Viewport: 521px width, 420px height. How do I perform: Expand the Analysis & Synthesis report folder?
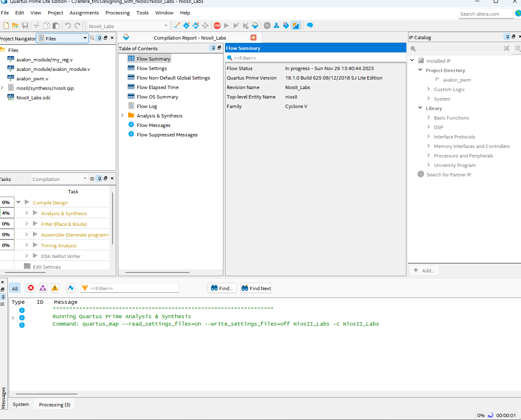(x=122, y=115)
